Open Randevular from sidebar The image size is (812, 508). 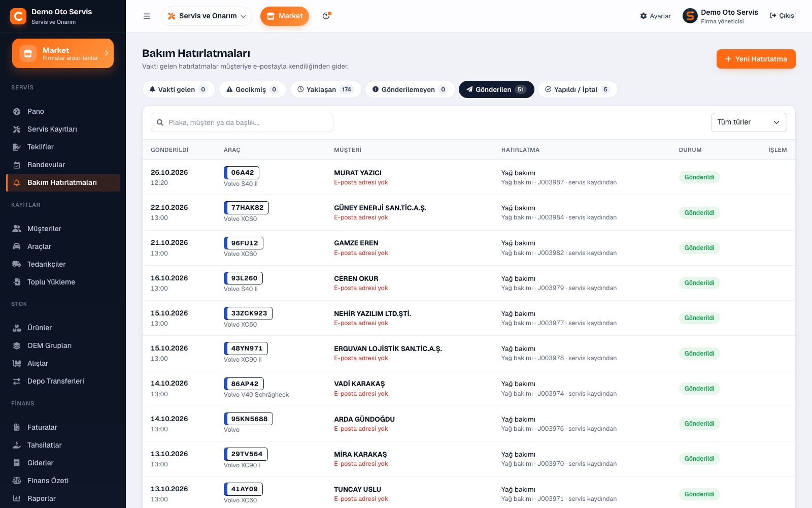pos(63,165)
